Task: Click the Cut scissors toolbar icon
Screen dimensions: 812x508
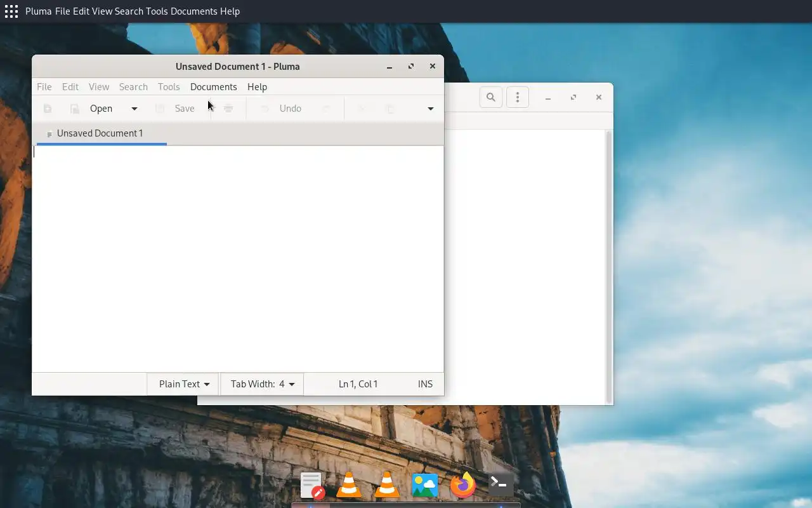Action: point(361,109)
